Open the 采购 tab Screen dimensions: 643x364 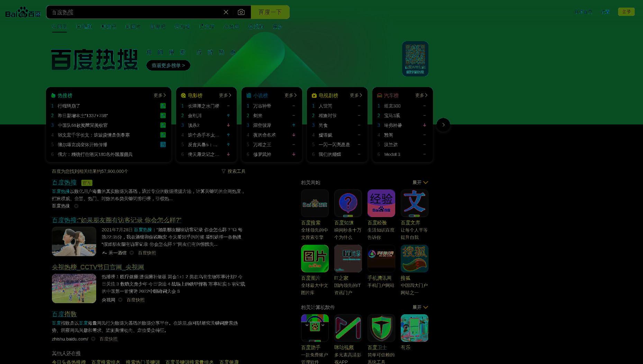point(256,27)
